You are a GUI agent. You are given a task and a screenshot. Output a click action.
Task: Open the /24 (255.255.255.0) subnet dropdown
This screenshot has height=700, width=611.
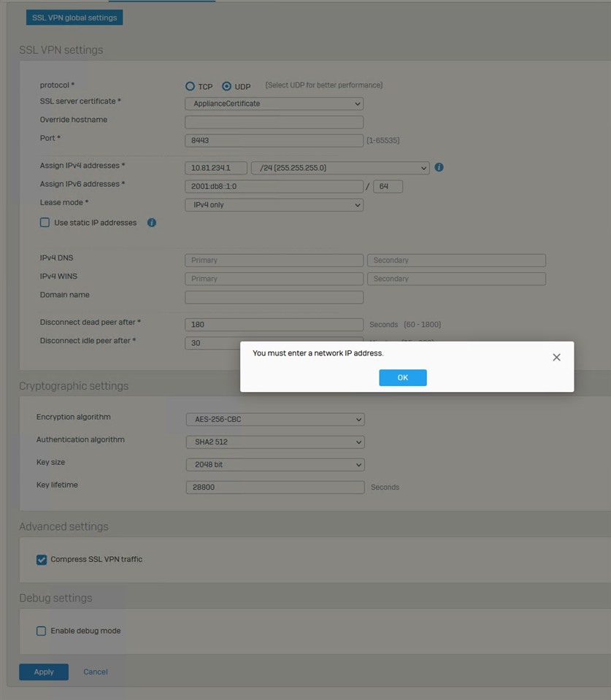(340, 168)
